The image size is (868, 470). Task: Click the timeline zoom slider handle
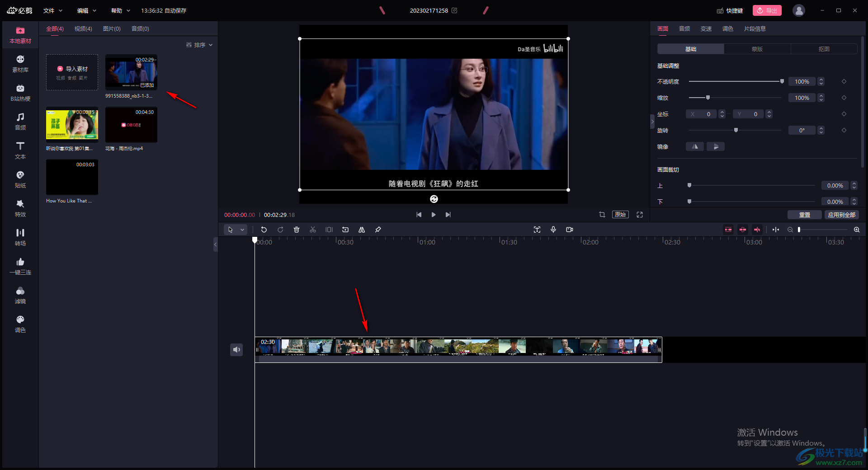[799, 230]
